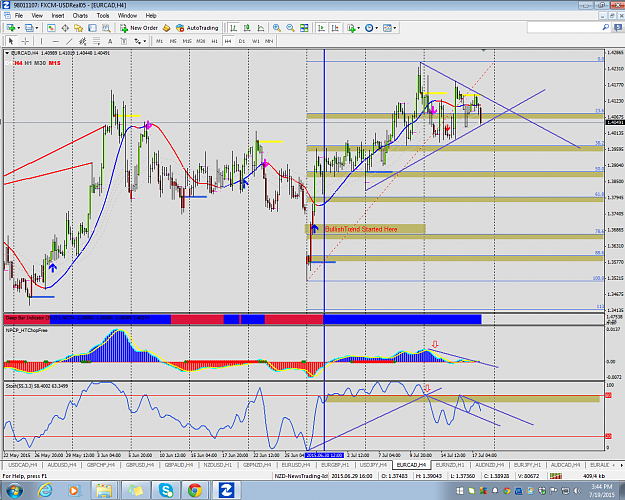Switch to H1 timeframe
625x500 pixels.
(x=214, y=41)
